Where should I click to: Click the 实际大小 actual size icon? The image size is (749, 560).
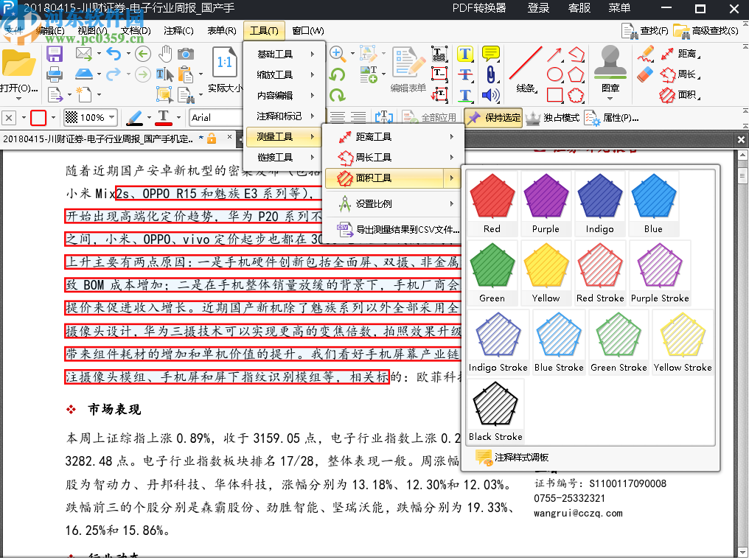(x=225, y=63)
